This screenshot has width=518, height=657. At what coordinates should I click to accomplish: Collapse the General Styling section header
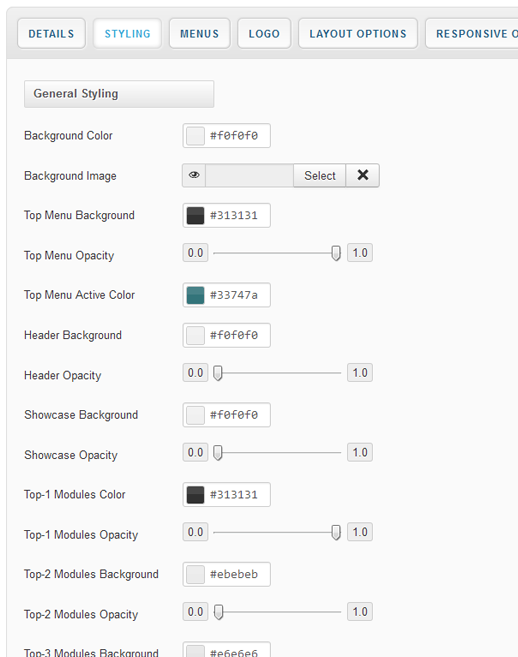(119, 94)
